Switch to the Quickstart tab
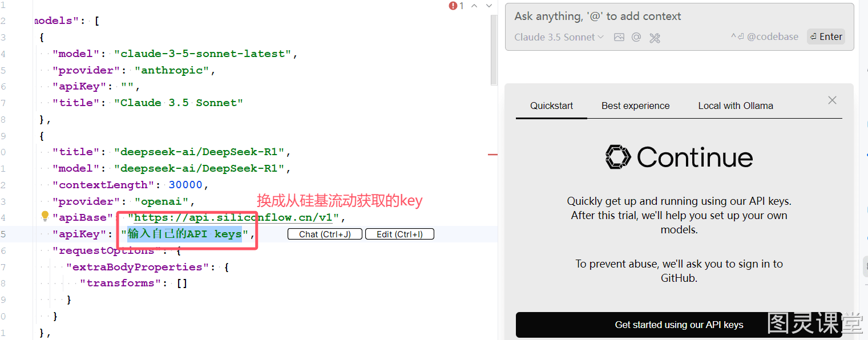Screen dimensions: 868x340 click(551, 106)
